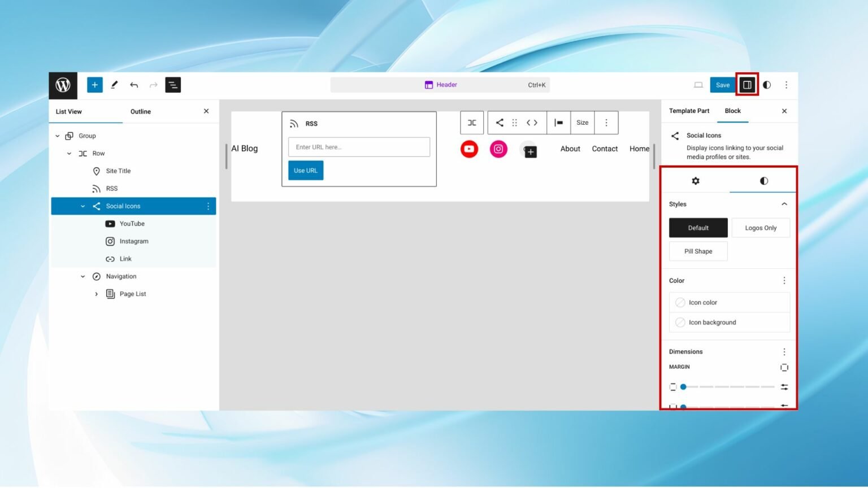Click the desktop preview icon in top bar
The width and height of the screenshot is (868, 488).
point(698,85)
